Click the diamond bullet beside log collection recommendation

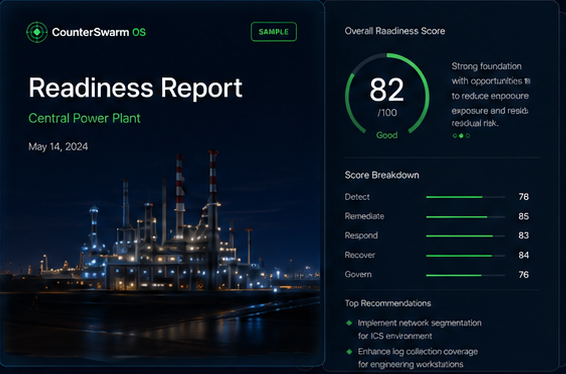(349, 351)
